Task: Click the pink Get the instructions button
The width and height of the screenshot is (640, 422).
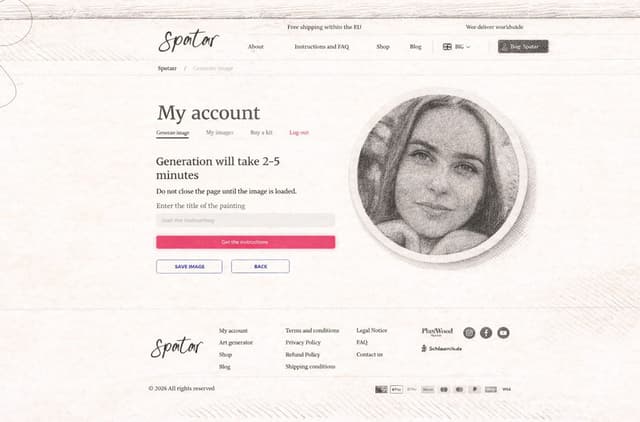Action: tap(246, 242)
